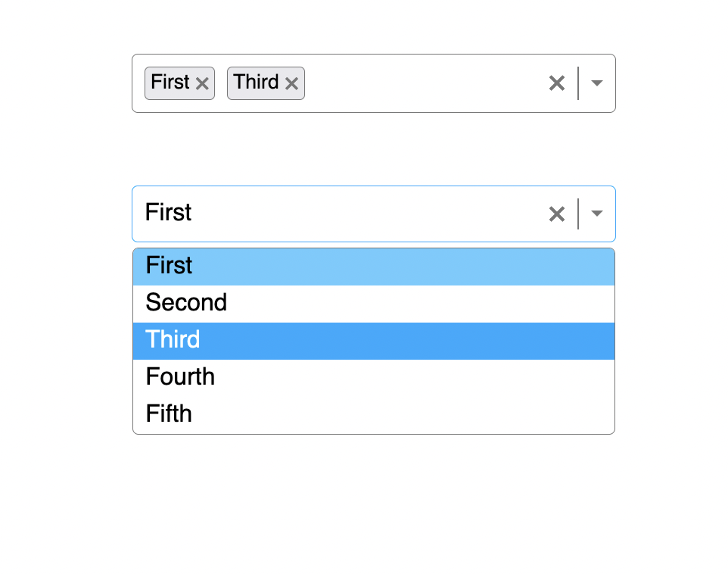Focus the multi-select input empty area

[425, 83]
